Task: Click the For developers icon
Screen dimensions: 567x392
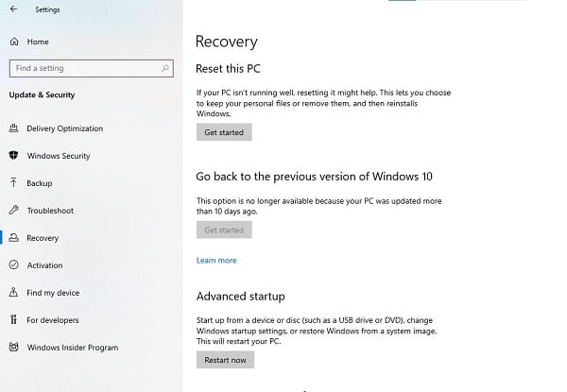Action: [x=14, y=320]
